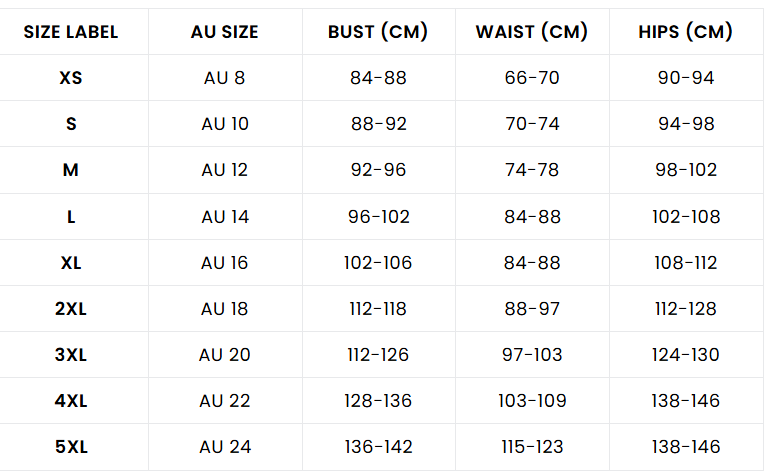Screen dimensions: 770x474
Task: Click hips value 98-102
Action: point(686,170)
